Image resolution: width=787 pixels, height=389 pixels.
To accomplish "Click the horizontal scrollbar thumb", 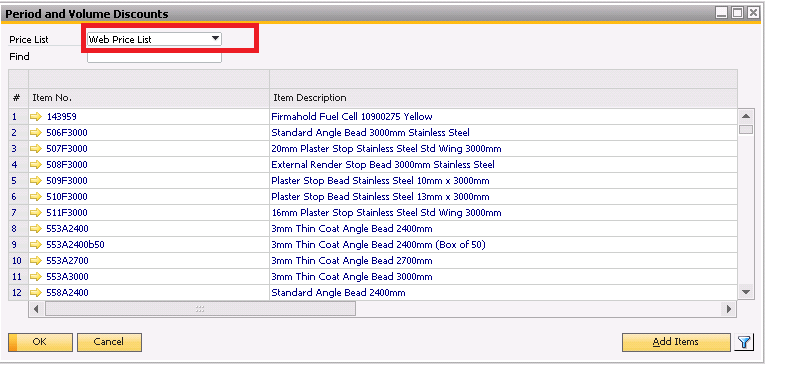I will 200,309.
